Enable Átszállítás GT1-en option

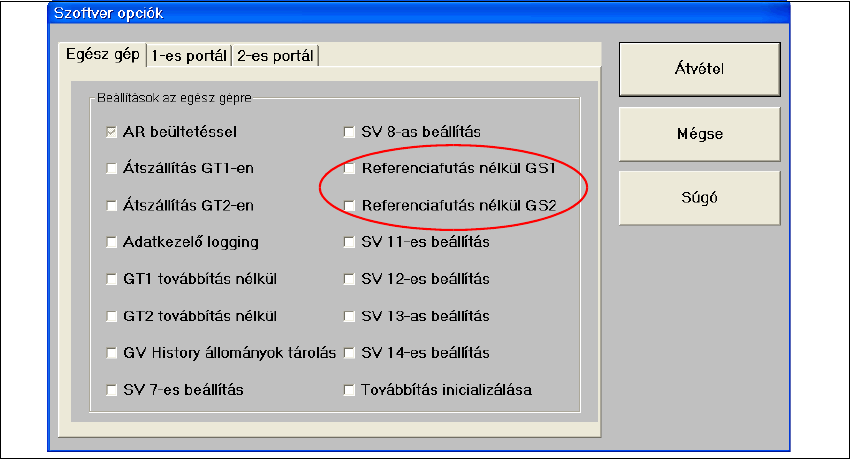(112, 169)
